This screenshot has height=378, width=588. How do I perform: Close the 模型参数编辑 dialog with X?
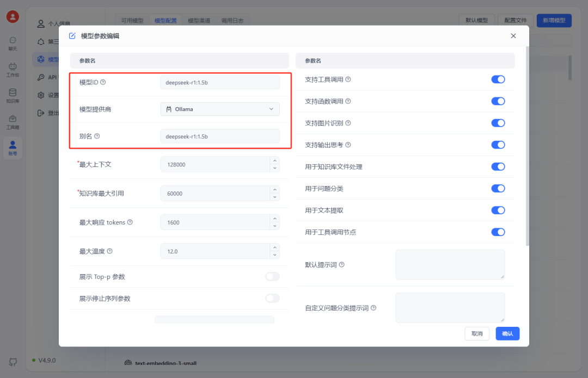[513, 35]
